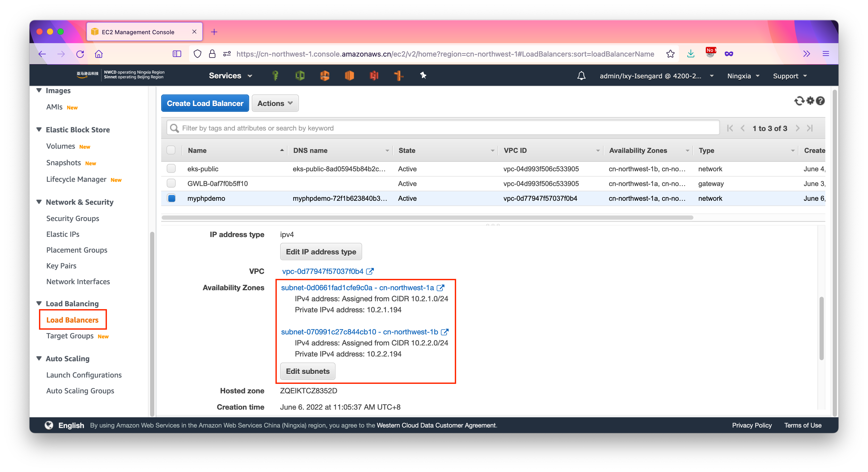Click the details pane vertical scrollbar

(821, 329)
